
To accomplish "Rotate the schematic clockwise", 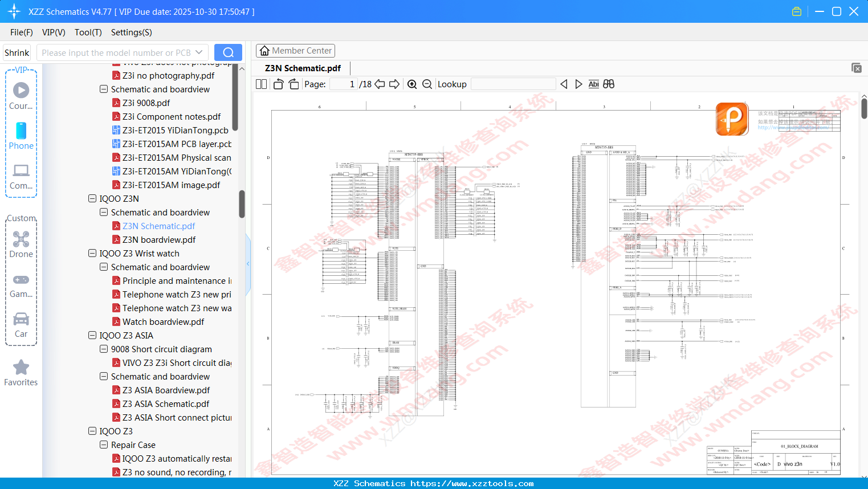I will (x=293, y=83).
